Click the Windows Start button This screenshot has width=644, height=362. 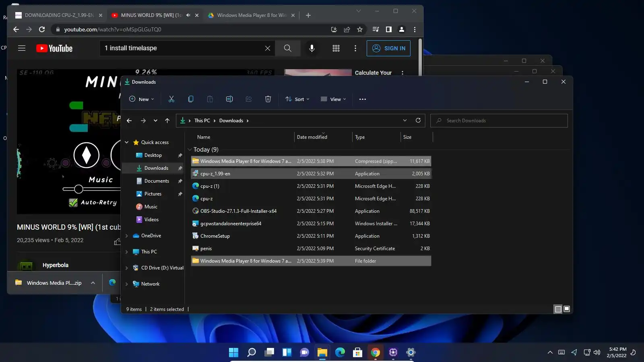pyautogui.click(x=234, y=353)
